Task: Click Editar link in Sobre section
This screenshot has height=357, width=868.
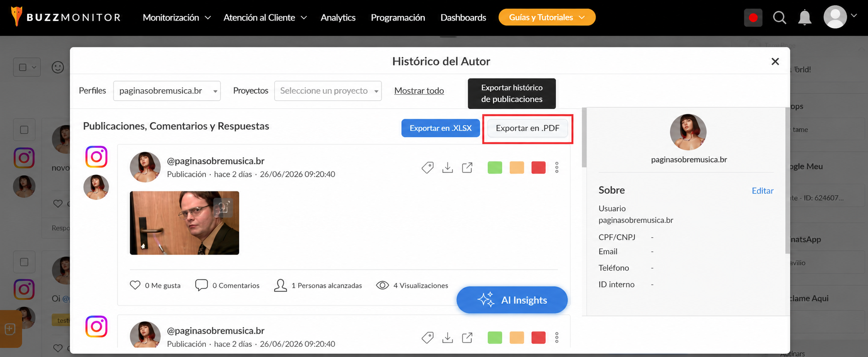Action: click(762, 190)
